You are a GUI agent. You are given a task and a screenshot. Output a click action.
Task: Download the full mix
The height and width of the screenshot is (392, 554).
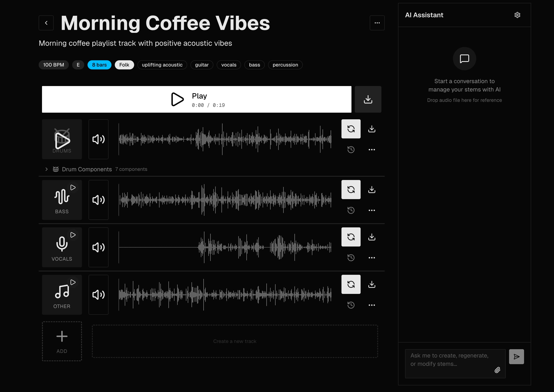click(x=368, y=99)
